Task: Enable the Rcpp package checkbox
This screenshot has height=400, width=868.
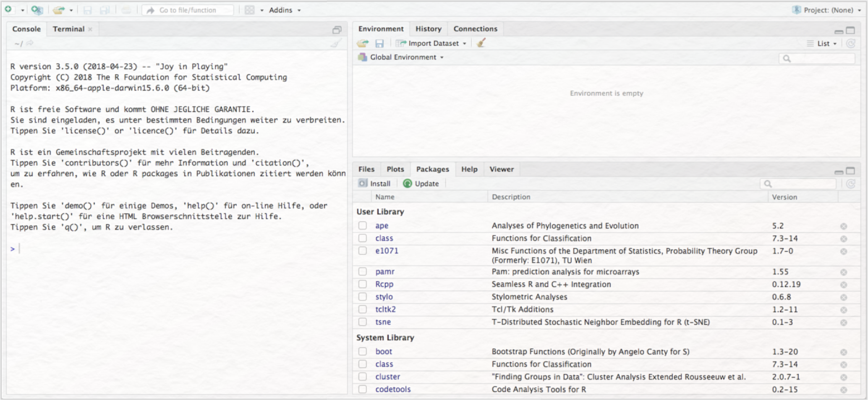Action: pos(363,284)
